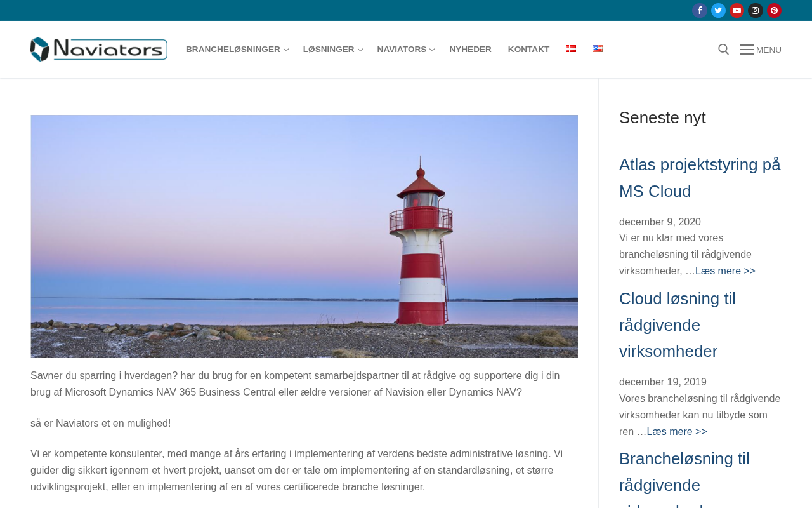Open the YouTube social icon
The height and width of the screenshot is (508, 812).
737,10
